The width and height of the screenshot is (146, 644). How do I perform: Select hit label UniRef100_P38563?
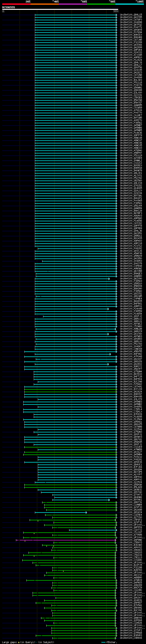[x=131, y=281]
